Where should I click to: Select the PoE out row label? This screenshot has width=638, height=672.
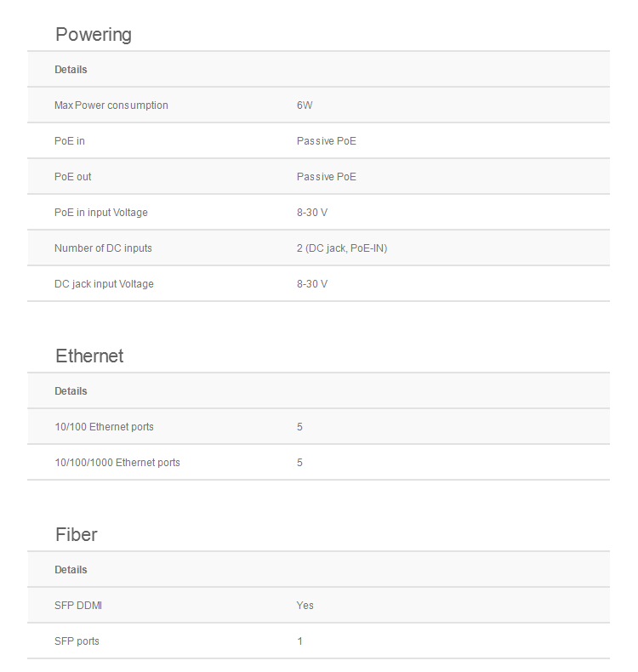73,177
